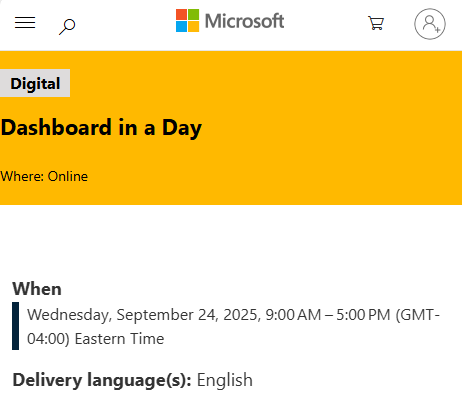
Task: Click the dark navy bar beside the date
Action: coord(15,326)
